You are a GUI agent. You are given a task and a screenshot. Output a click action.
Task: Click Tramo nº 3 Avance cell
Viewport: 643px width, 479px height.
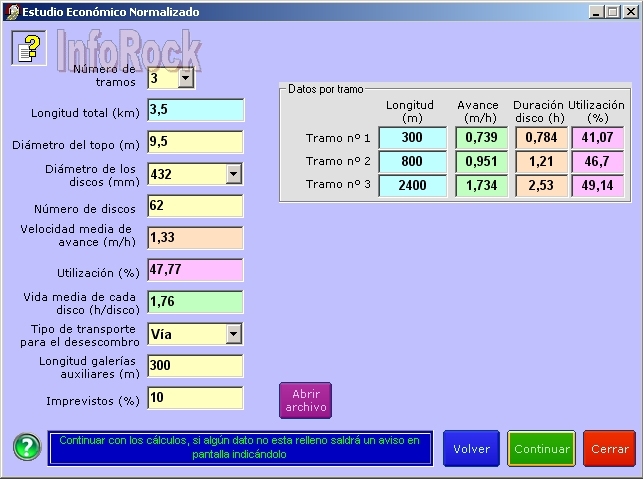pos(483,185)
